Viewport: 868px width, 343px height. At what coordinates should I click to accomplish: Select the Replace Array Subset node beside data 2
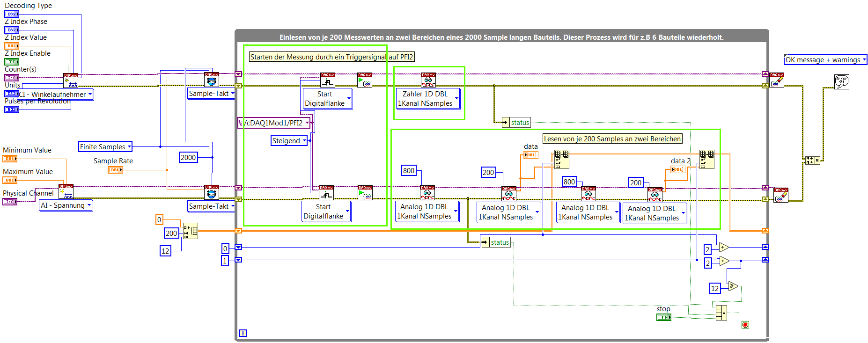coord(707,160)
